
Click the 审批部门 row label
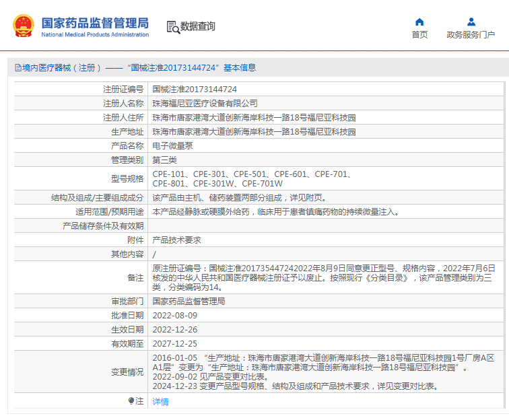point(127,302)
